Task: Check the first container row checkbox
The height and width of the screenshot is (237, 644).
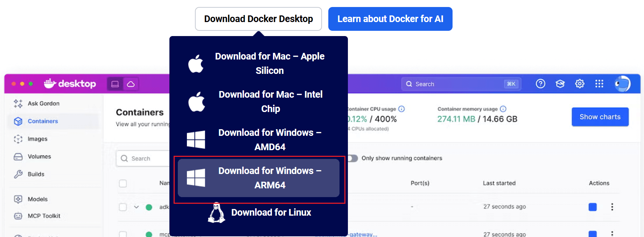Action: tap(123, 207)
